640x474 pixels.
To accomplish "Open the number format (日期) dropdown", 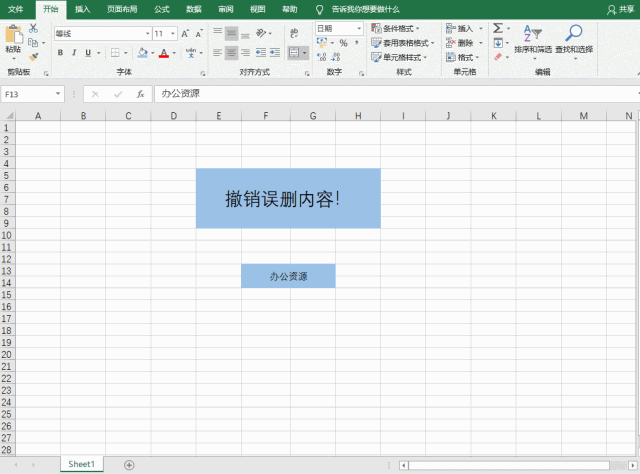I will pyautogui.click(x=359, y=29).
